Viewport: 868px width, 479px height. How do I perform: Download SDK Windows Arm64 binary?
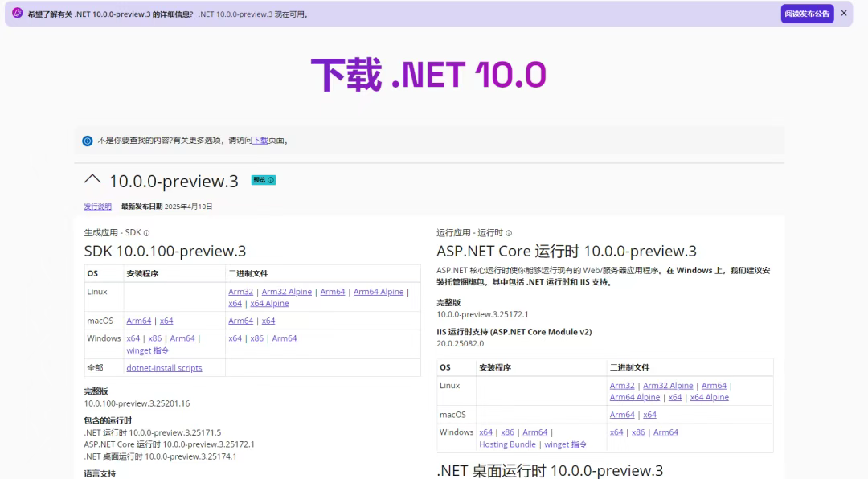(x=285, y=338)
